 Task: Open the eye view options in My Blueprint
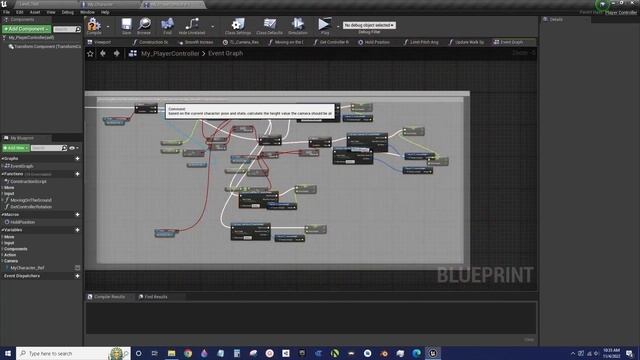click(73, 148)
